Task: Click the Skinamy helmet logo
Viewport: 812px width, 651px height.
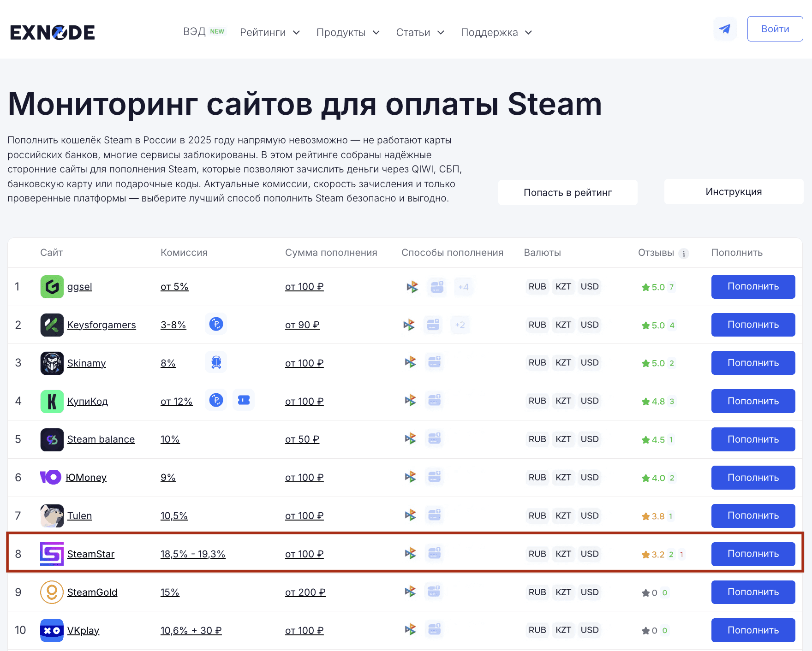Action: point(52,363)
